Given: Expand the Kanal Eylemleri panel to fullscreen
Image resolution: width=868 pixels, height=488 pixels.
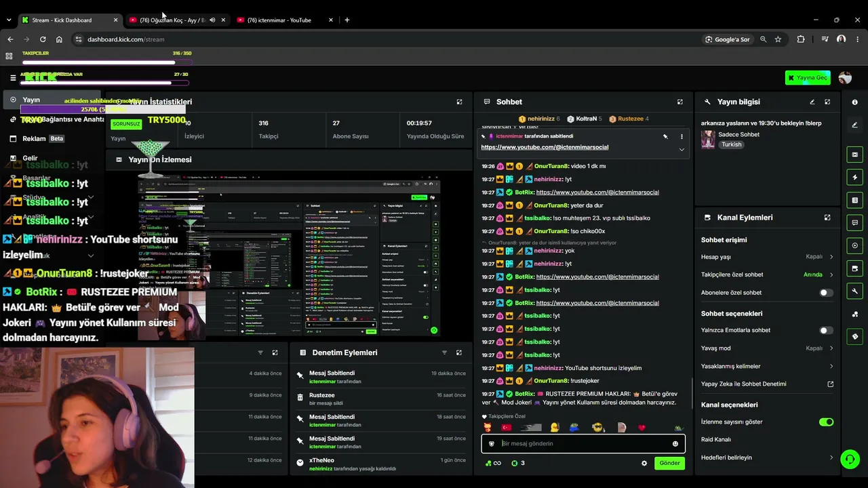Looking at the screenshot, I should 827,218.
